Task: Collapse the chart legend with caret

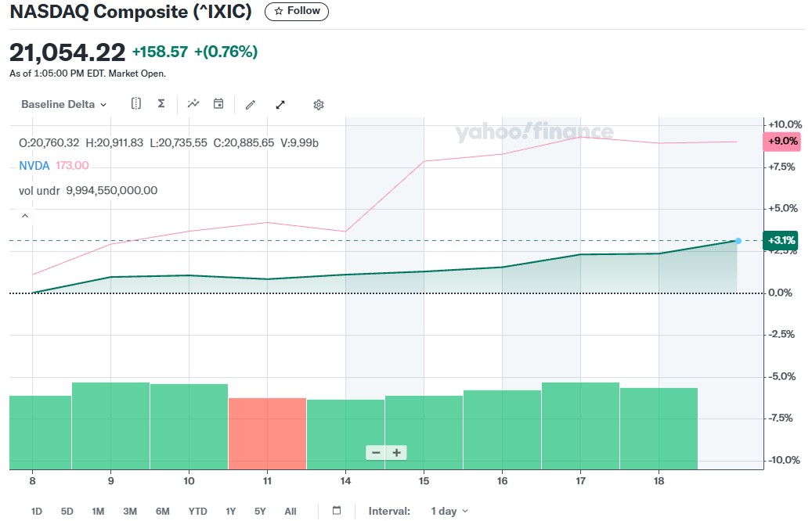Action: 25,216
